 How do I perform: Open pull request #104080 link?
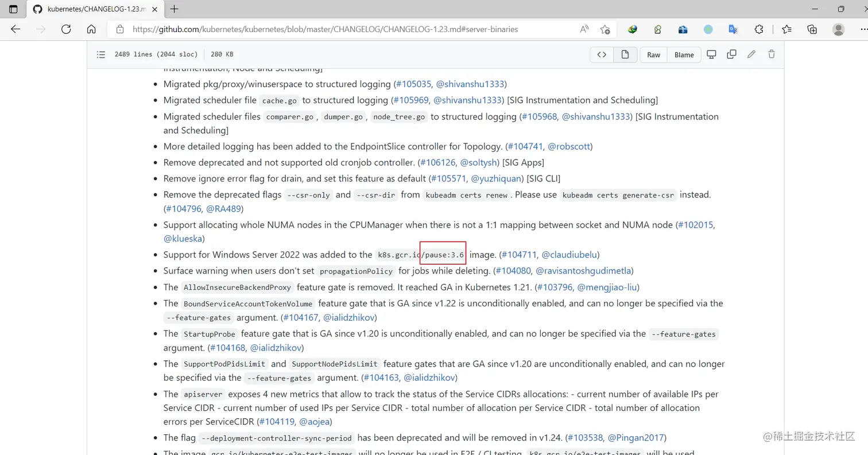[513, 270]
